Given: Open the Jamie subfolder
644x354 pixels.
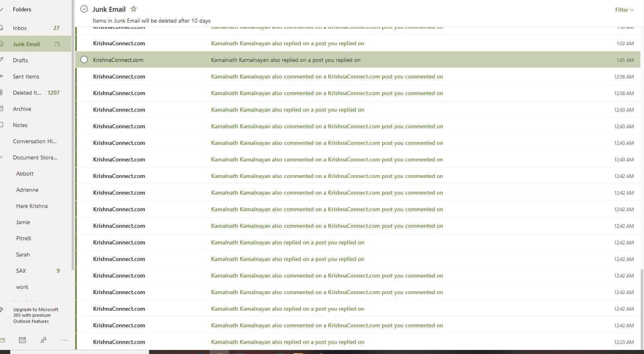Looking at the screenshot, I should tap(36, 222).
